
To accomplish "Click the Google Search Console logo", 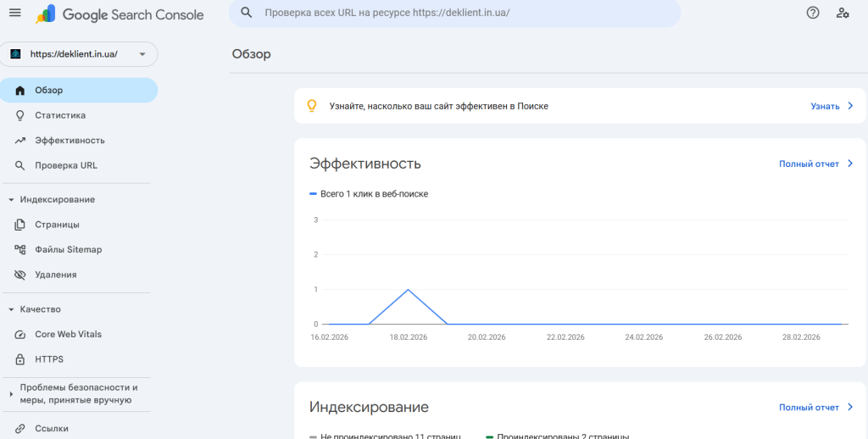I will coord(120,14).
